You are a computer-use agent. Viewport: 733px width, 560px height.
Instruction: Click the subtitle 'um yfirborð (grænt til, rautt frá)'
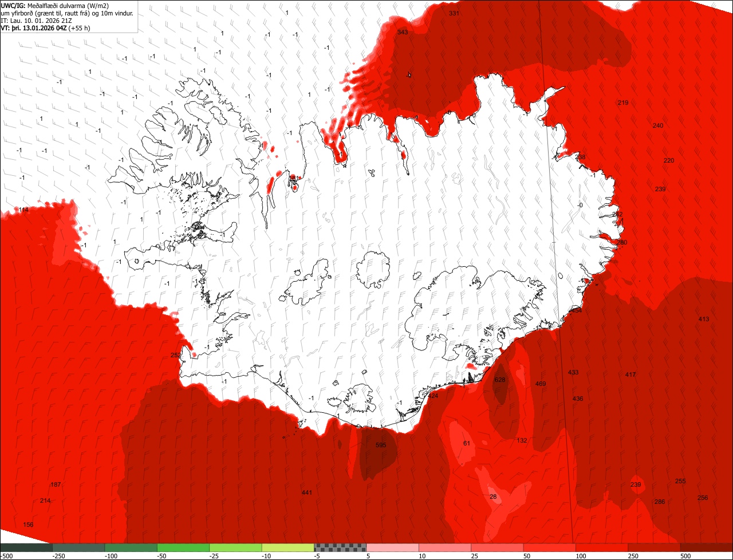click(50, 13)
